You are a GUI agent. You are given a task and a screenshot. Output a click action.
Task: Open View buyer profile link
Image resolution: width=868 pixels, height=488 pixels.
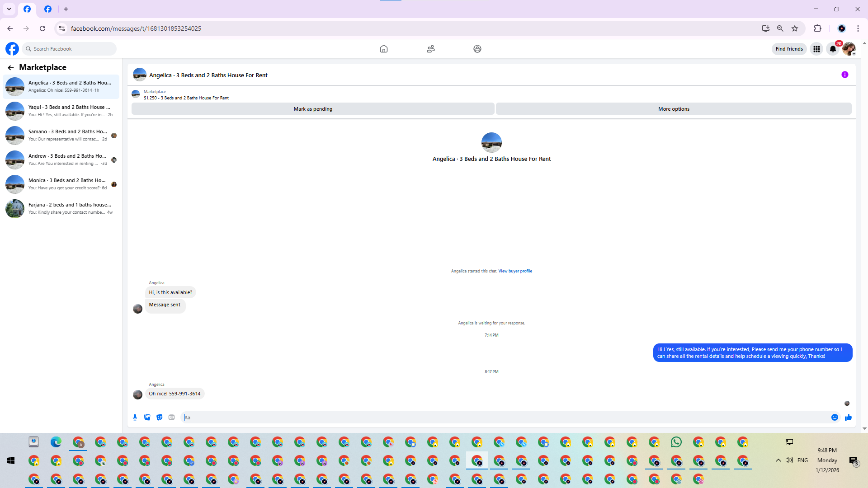click(515, 271)
